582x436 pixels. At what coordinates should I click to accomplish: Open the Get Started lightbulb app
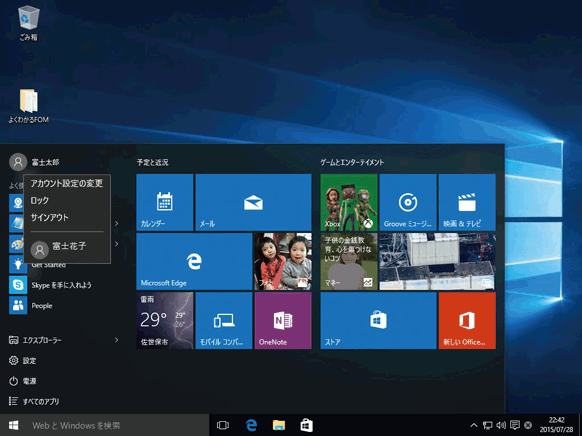point(18,265)
